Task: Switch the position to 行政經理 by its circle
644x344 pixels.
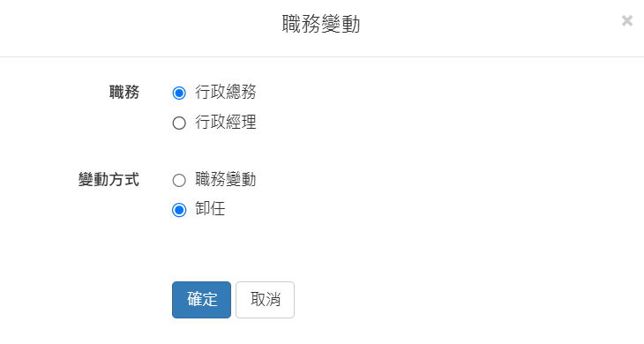Action: 179,123
